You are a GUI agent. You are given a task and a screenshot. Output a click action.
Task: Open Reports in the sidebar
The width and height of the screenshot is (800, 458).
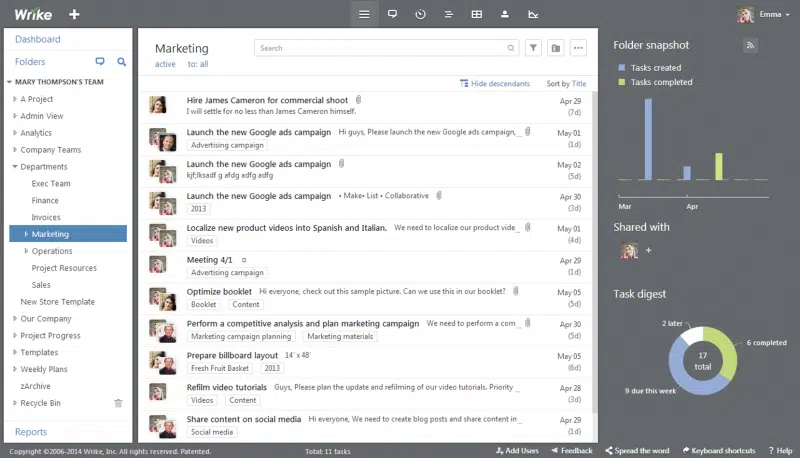coord(31,432)
